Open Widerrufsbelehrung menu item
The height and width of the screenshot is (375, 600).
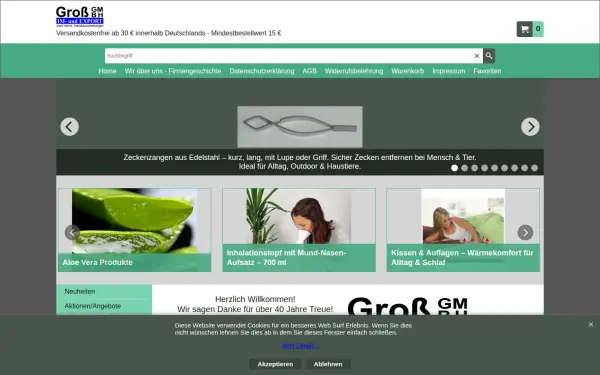pos(354,71)
